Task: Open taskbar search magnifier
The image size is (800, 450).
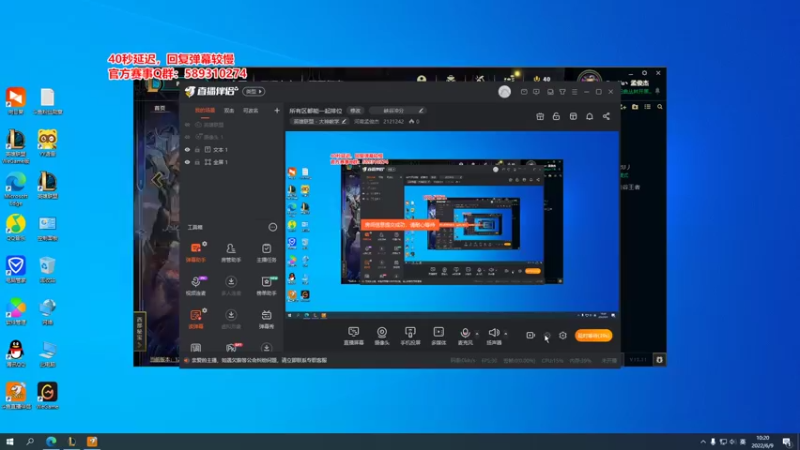Action: (30, 441)
